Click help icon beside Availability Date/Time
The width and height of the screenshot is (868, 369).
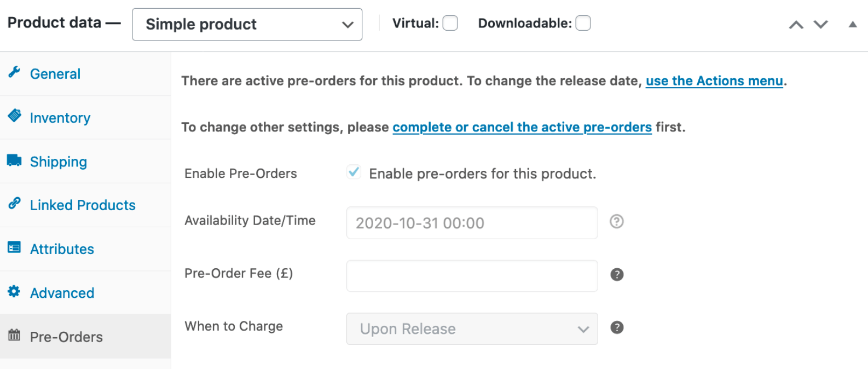[x=617, y=222]
